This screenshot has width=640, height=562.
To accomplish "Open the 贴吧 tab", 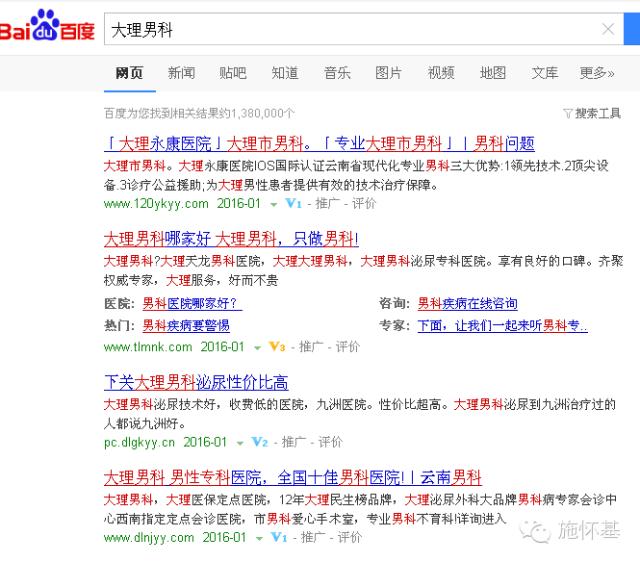I will (x=233, y=73).
